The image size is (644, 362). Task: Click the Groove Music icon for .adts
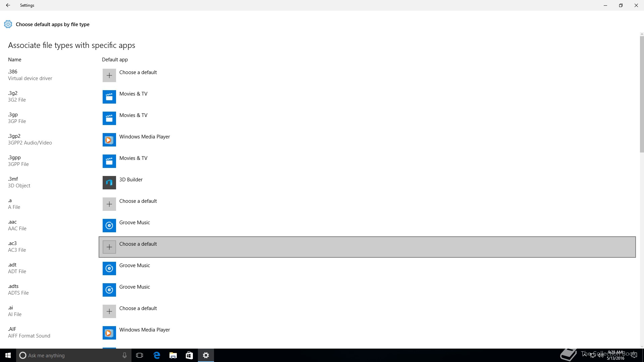(109, 290)
